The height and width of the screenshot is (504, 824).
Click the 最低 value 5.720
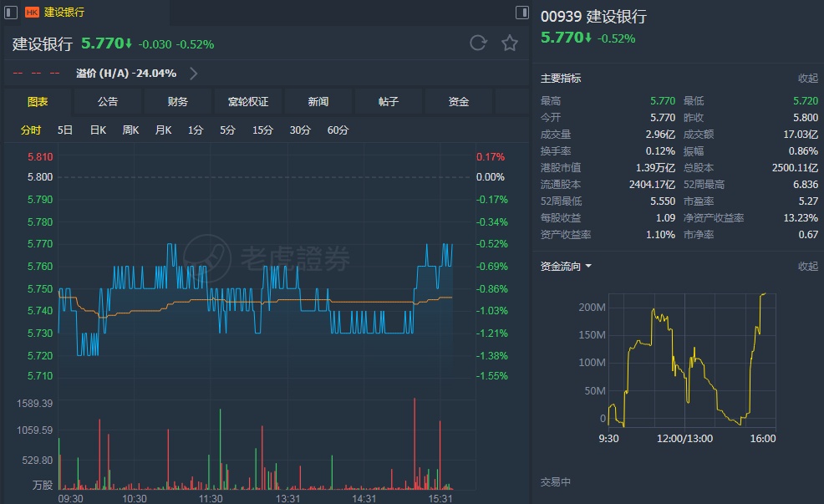click(x=806, y=100)
